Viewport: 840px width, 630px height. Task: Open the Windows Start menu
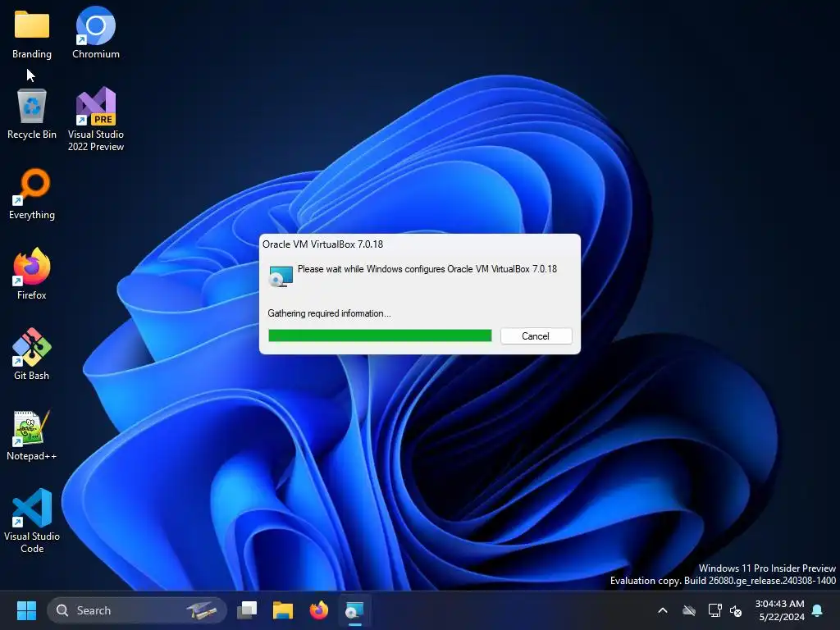[26, 610]
